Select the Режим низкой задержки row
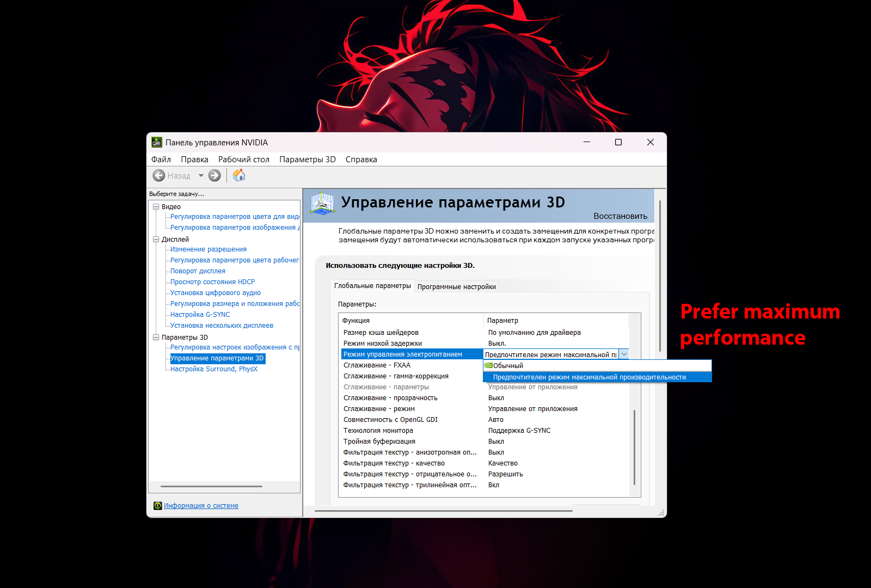The image size is (871, 588). 485,344
